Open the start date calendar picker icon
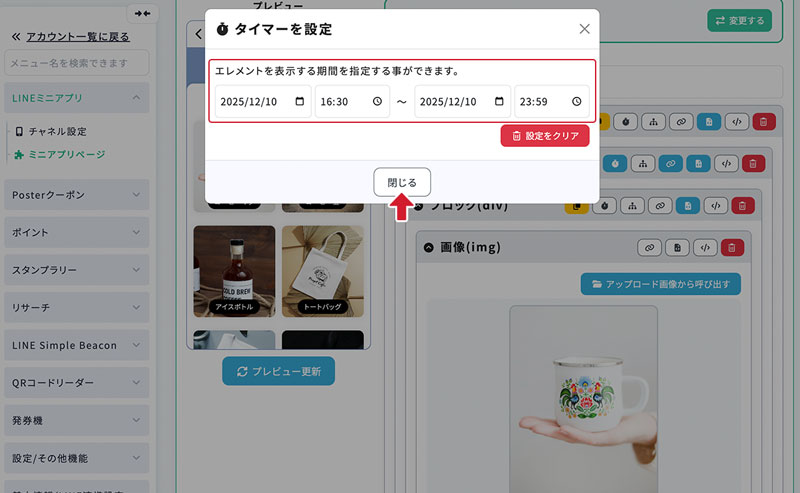 [x=299, y=102]
